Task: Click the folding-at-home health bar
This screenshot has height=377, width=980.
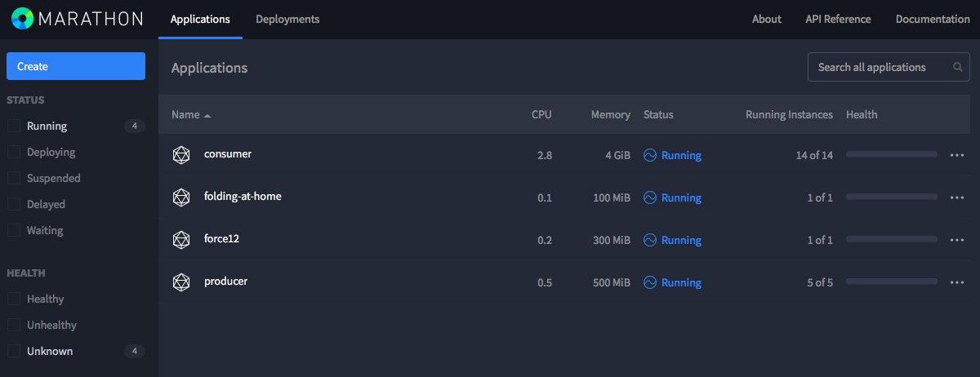Action: coord(892,197)
